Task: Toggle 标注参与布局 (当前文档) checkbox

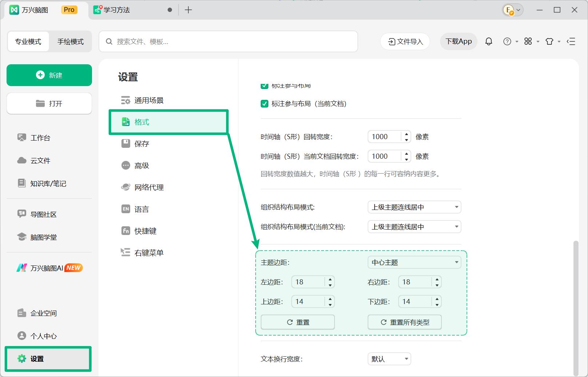Action: [265, 104]
